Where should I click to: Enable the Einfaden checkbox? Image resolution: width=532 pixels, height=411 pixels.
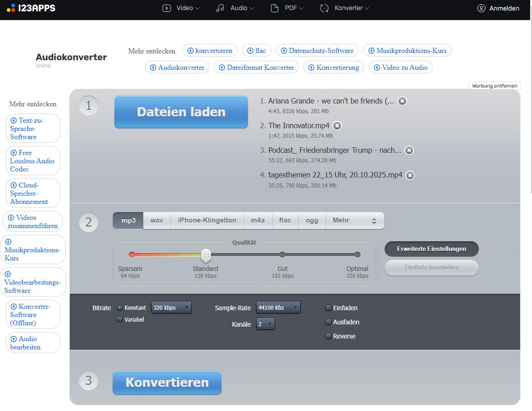pyautogui.click(x=328, y=308)
